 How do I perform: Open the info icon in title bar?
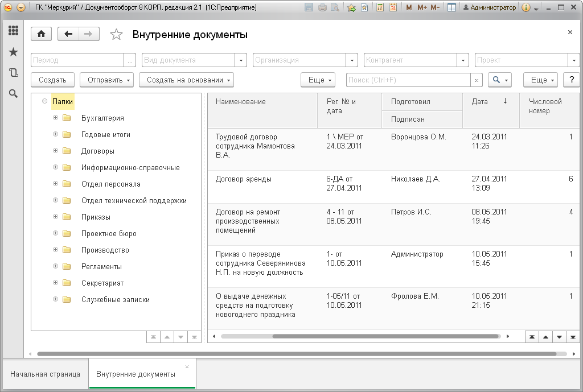coord(525,7)
